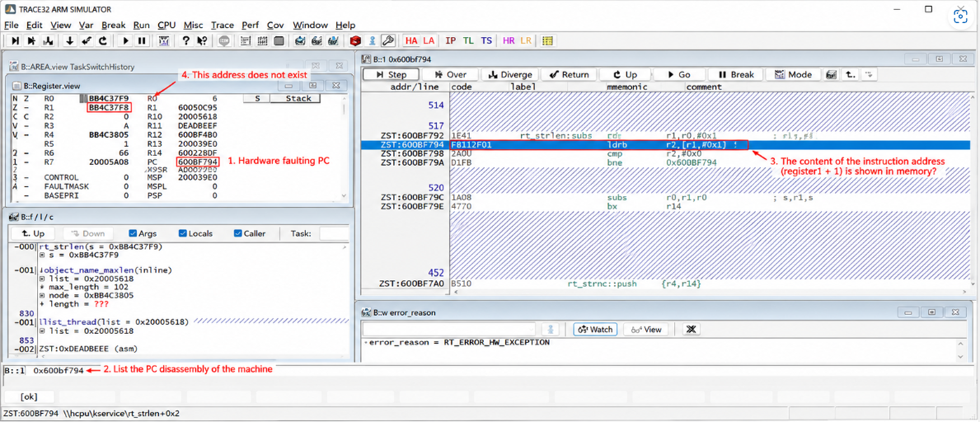Click the Task input field in frame window
Viewport: 980px width, 422px height.
[x=334, y=234]
